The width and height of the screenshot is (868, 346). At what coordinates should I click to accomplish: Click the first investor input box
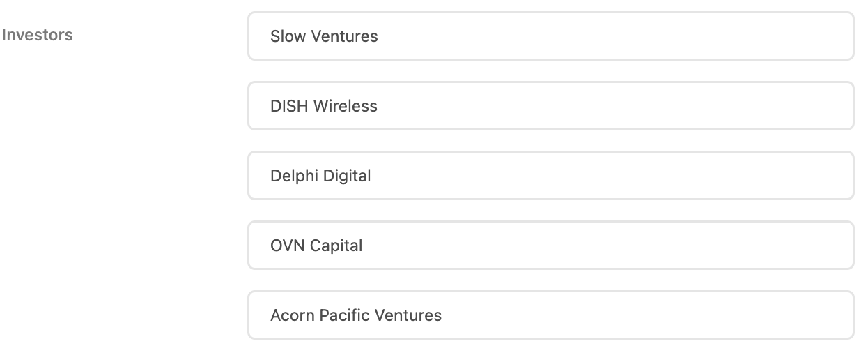[x=550, y=36]
